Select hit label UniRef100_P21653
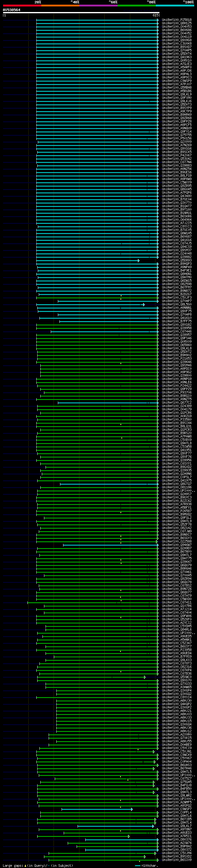Image resolution: width=197 pixels, height=868 pixels. (176, 358)
